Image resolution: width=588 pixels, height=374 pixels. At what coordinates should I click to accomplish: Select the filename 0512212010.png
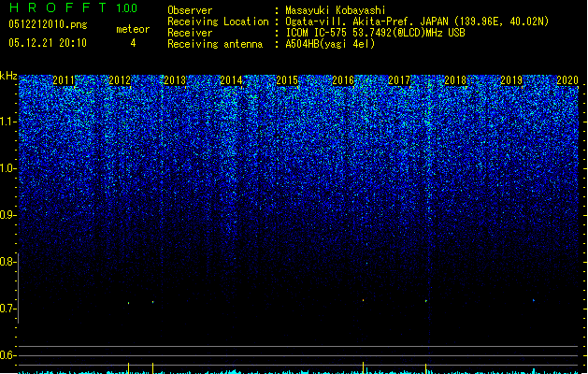pyautogui.click(x=48, y=25)
